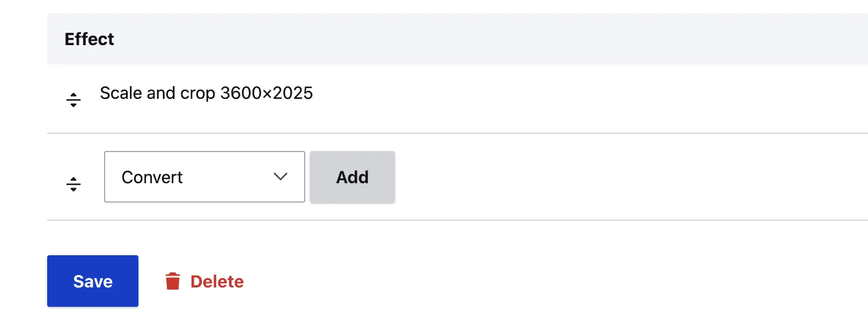Select the Scale and crop 3600×2025 effect
This screenshot has width=868, height=317.
[206, 93]
